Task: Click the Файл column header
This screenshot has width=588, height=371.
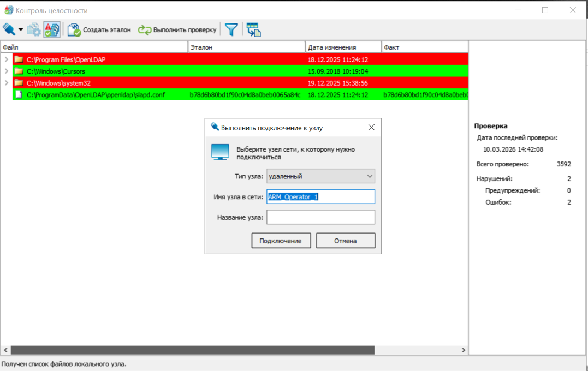Action: click(94, 47)
